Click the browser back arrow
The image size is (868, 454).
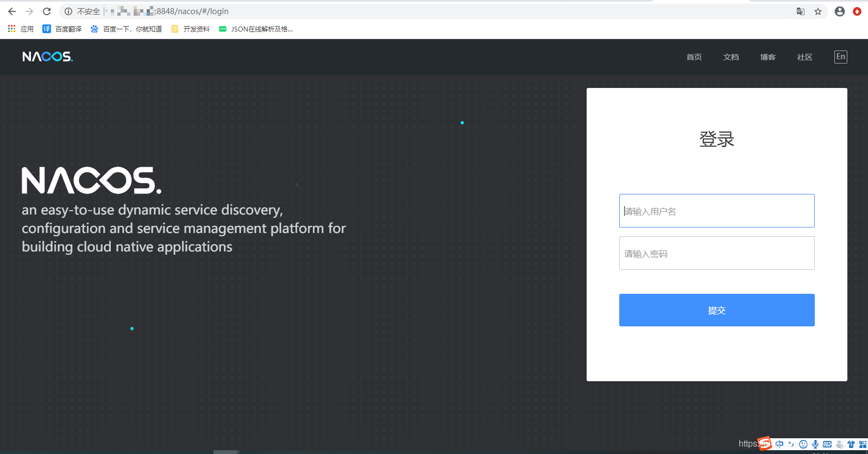point(12,11)
